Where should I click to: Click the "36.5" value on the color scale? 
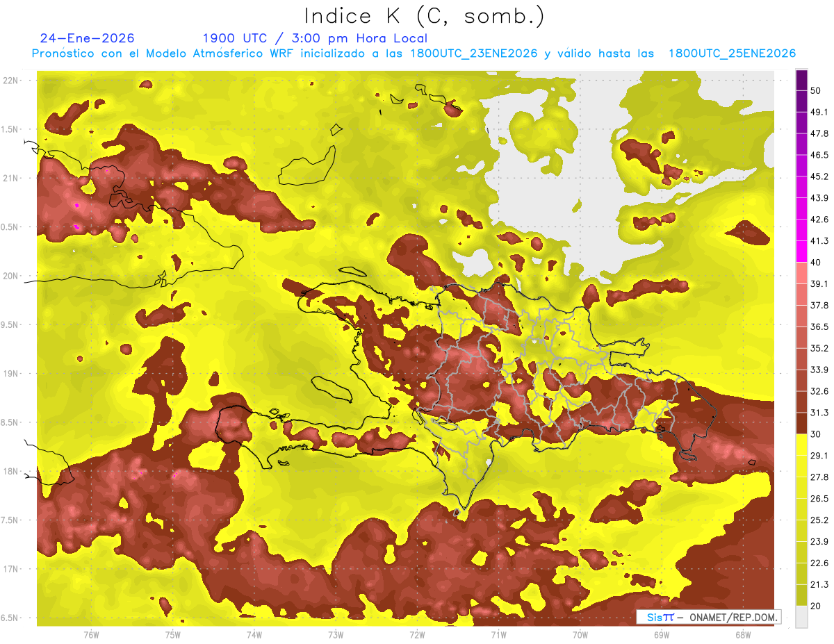coord(819,327)
